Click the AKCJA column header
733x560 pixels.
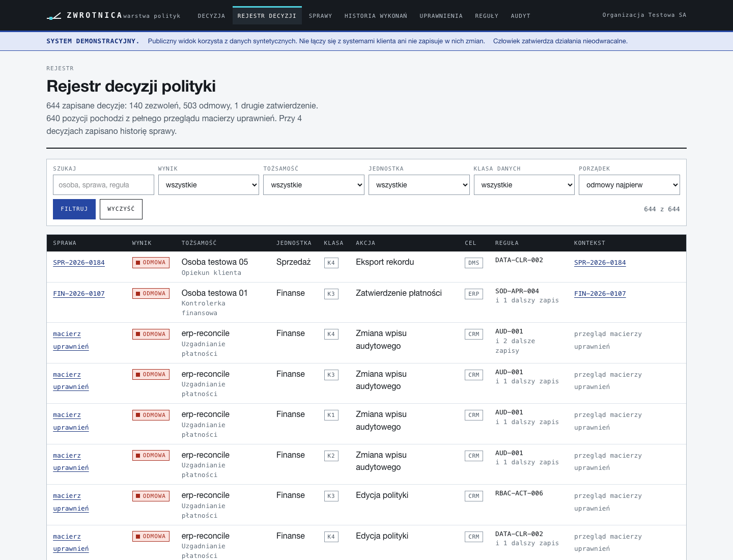point(365,243)
